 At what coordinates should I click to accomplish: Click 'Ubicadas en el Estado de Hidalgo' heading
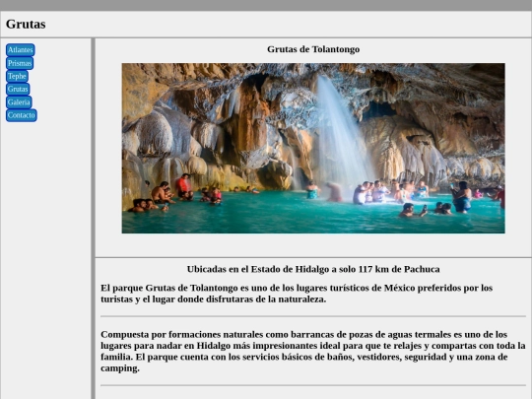click(x=313, y=269)
